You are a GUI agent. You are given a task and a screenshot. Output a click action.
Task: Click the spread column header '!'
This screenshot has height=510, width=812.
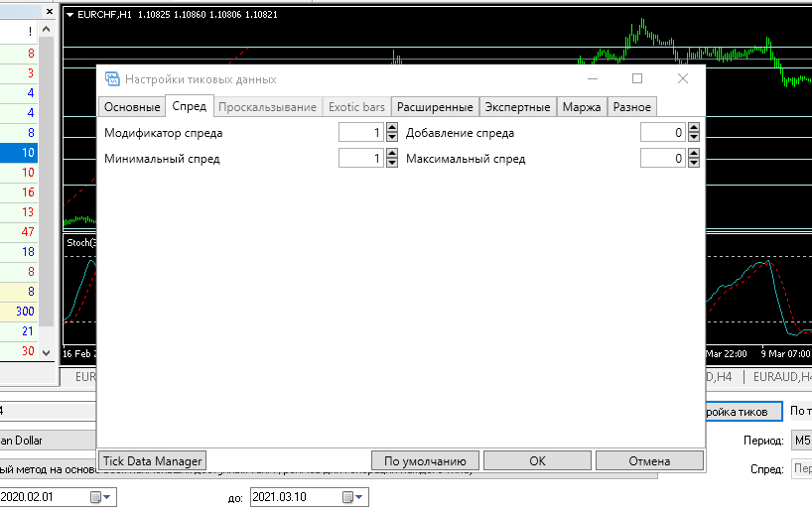tap(19, 31)
